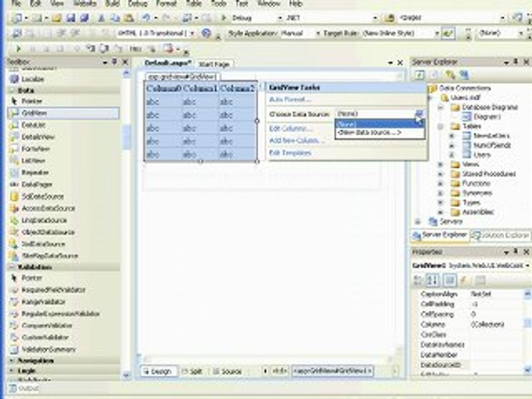
Task: Pin the Toolbox panel with the pushpin
Action: point(114,62)
